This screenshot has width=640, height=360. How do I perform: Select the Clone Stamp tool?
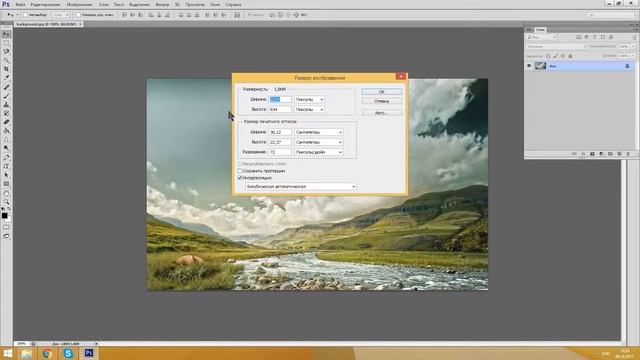click(x=6, y=104)
